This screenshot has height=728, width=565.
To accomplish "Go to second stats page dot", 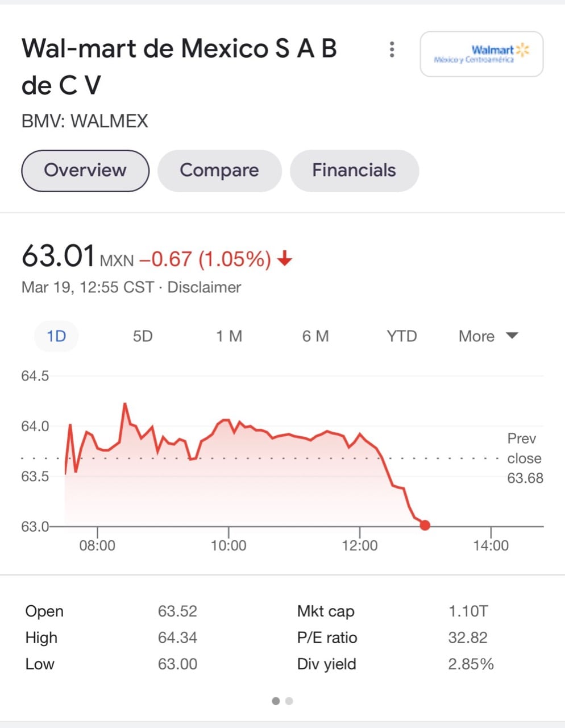I will (x=289, y=701).
